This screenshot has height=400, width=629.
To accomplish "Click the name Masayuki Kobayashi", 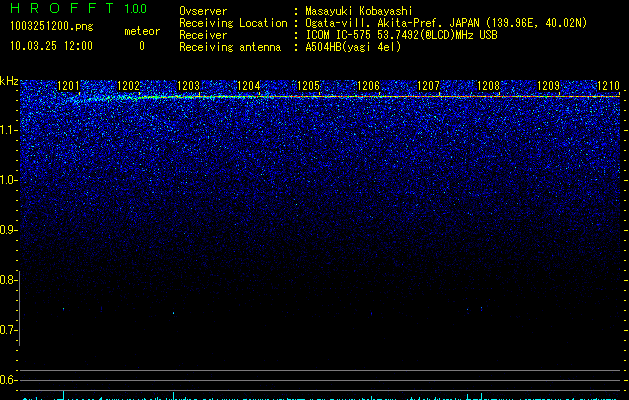I will (359, 11).
